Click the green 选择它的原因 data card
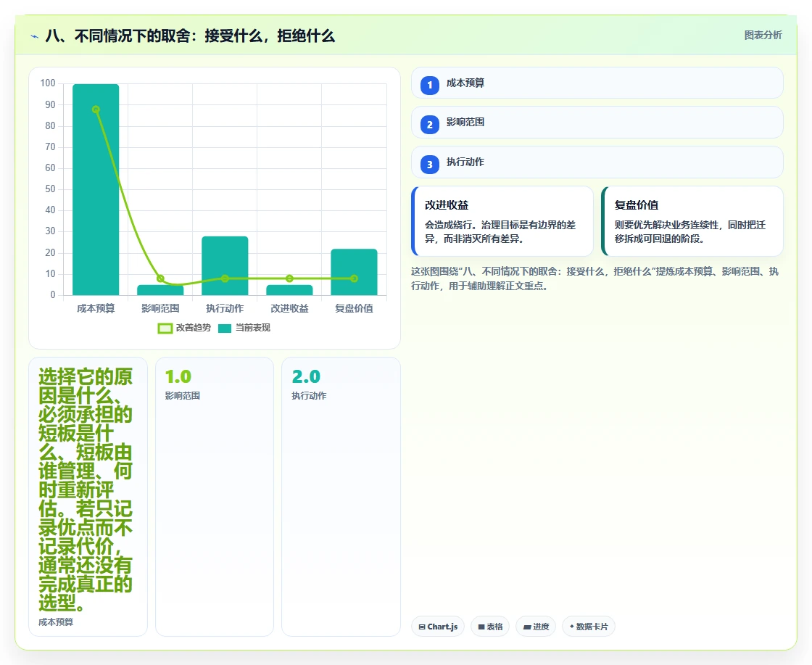 click(x=88, y=497)
